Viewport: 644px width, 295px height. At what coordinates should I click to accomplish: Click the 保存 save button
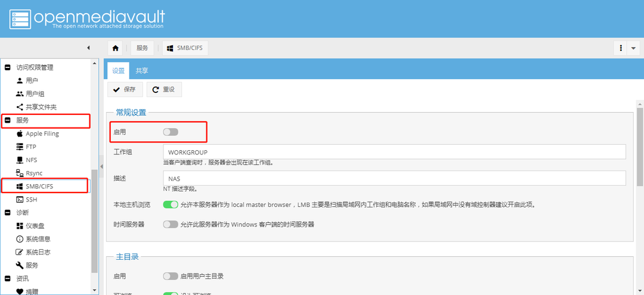[x=125, y=89]
